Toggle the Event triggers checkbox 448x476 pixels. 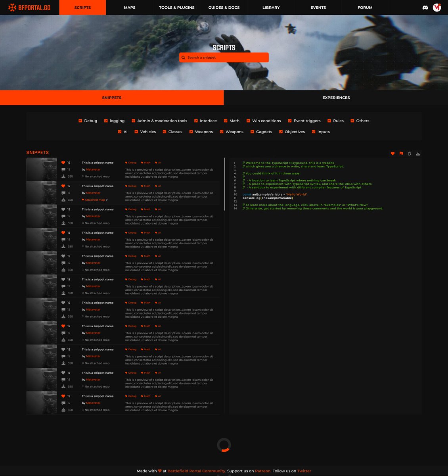[290, 121]
